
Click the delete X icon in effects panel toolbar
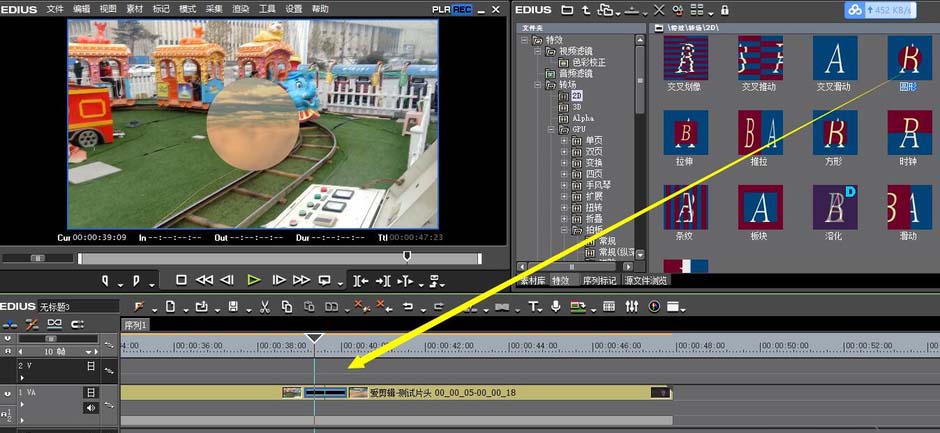point(659,9)
